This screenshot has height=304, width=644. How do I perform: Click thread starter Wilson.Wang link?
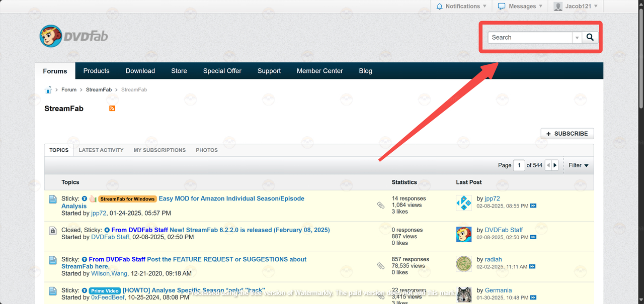point(109,273)
